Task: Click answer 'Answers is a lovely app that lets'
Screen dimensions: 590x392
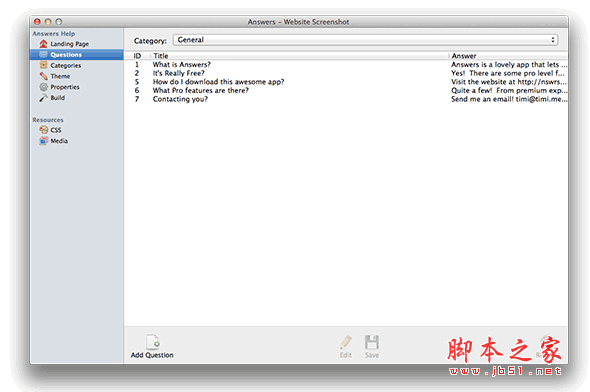Action: tap(509, 65)
